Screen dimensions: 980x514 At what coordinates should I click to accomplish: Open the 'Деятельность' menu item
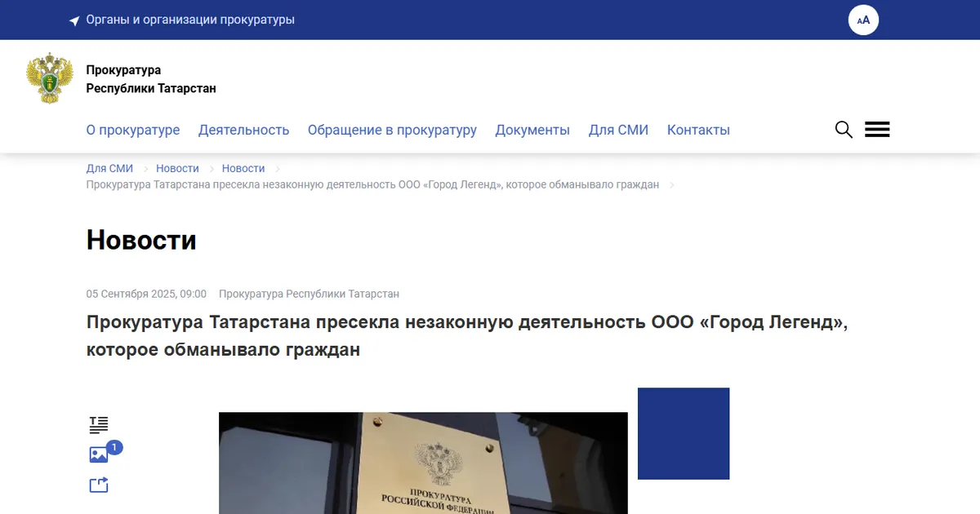tap(244, 130)
